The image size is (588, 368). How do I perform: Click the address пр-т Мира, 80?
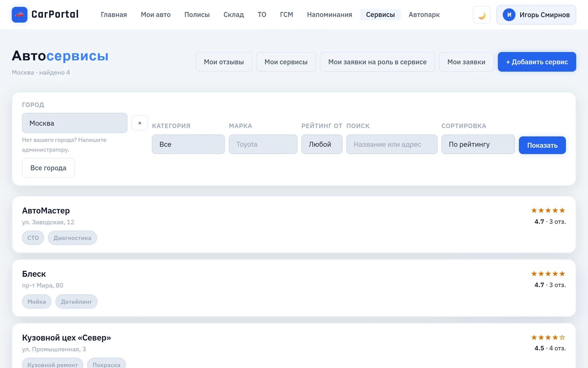pos(42,285)
